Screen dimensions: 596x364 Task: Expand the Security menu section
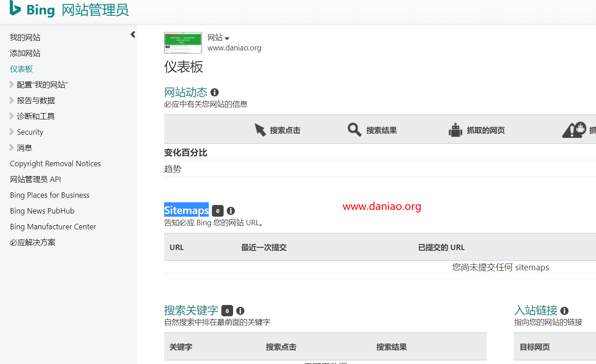[27, 132]
